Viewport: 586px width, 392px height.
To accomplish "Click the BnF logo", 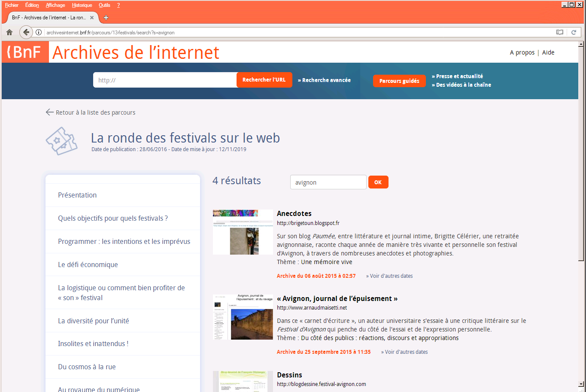I will point(25,52).
